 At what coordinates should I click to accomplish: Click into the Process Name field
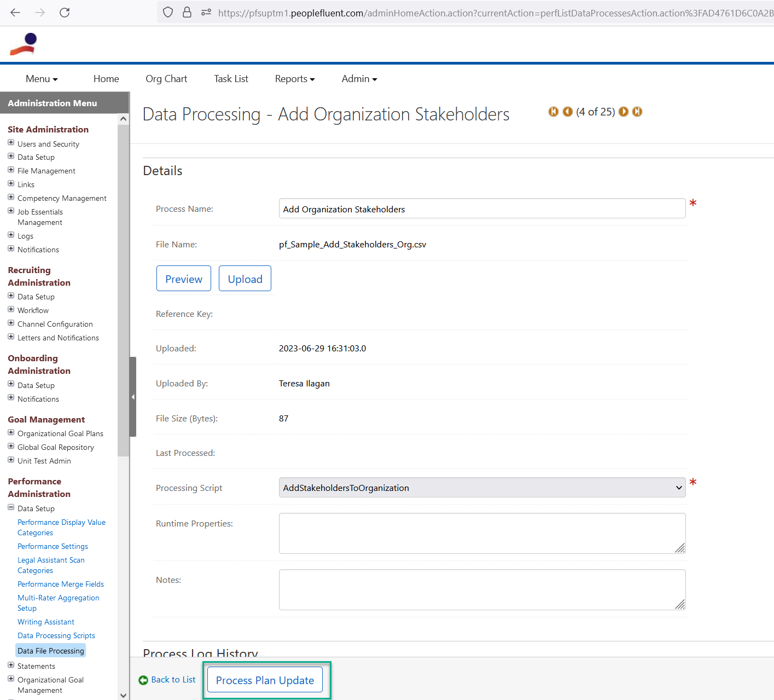[482, 209]
